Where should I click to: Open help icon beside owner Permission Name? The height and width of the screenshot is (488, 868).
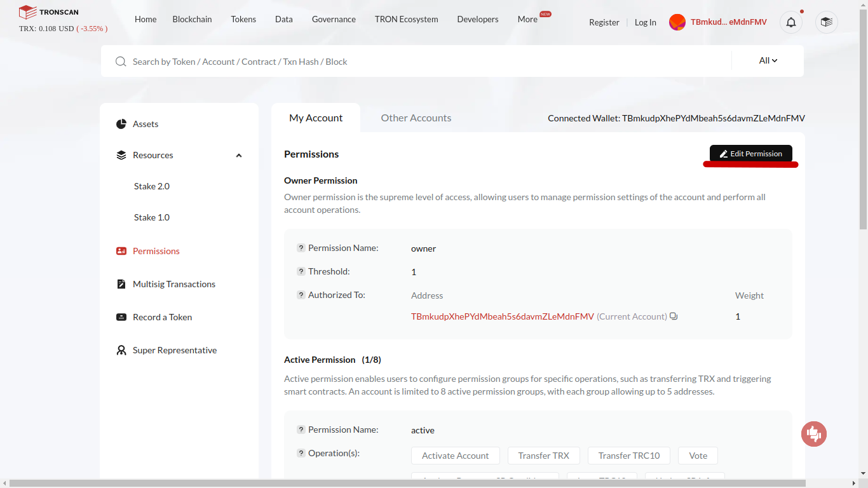(301, 248)
